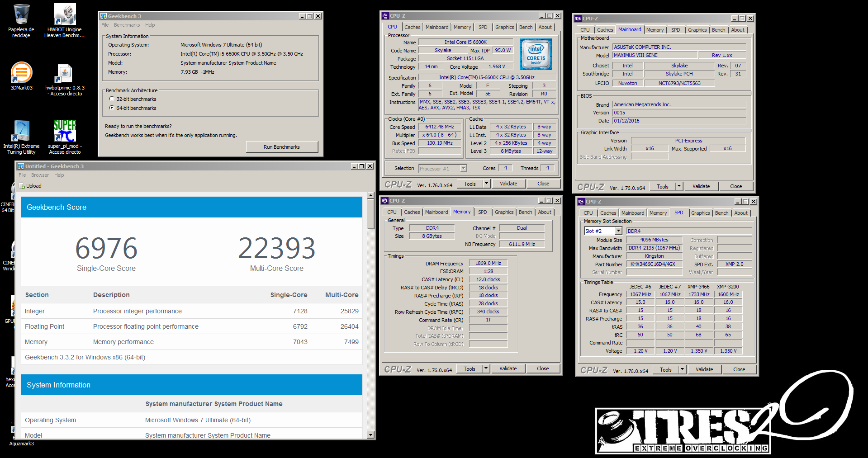Click the MAXIMUS VIII GENE model field
The image size is (868, 458).
(x=655, y=55)
